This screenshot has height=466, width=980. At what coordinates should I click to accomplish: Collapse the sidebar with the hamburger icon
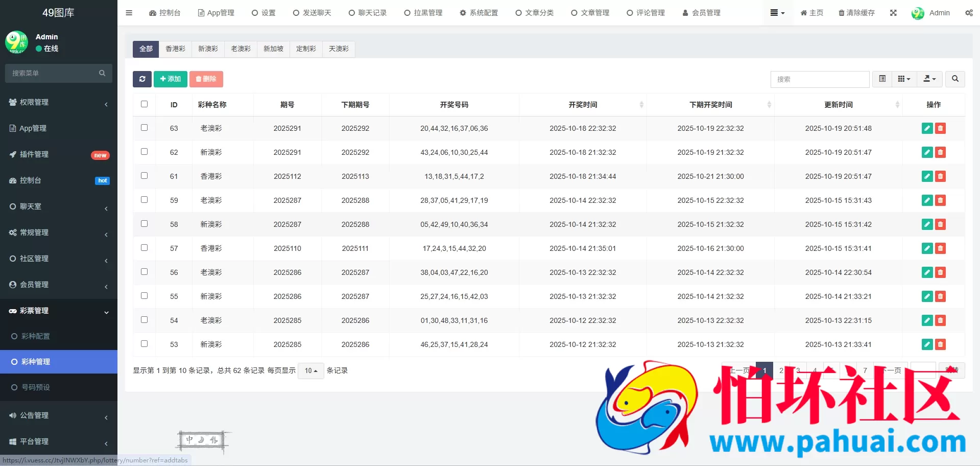(x=129, y=13)
